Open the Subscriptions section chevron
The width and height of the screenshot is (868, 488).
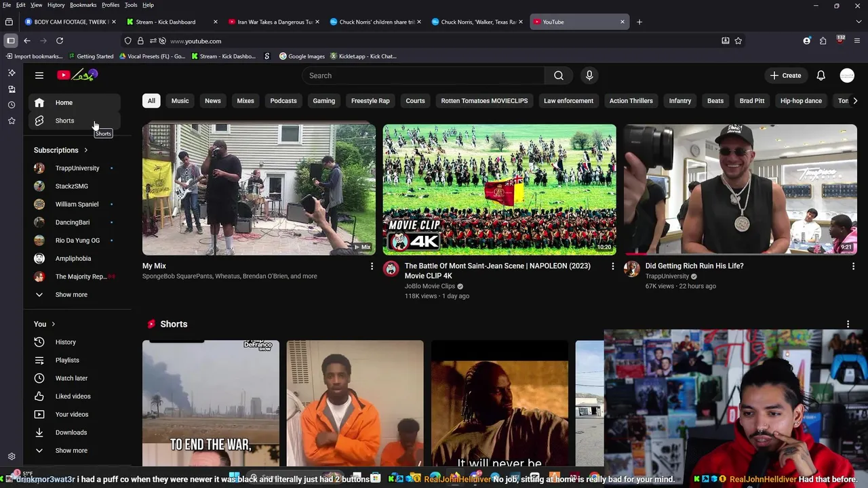pos(85,150)
